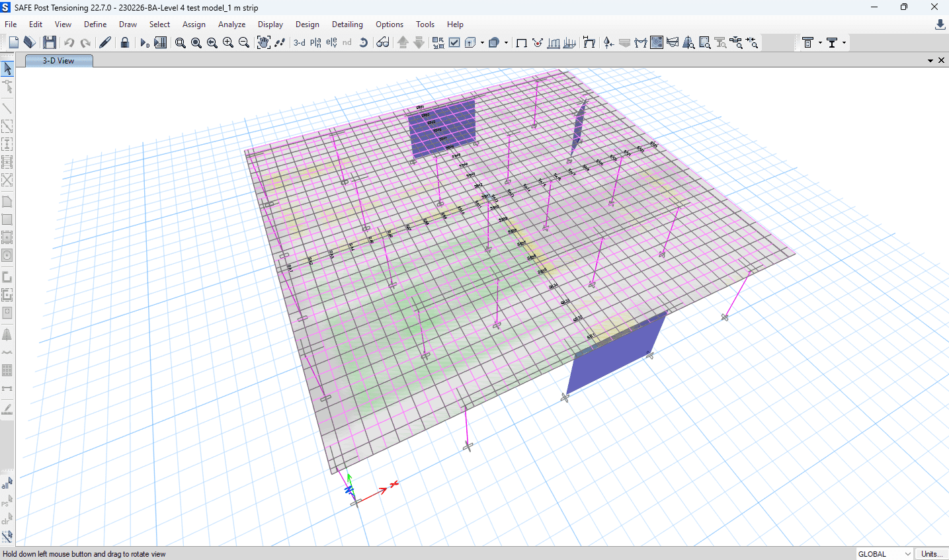The image size is (949, 560).
Task: Switch to Plan view button
Action: coord(315,42)
